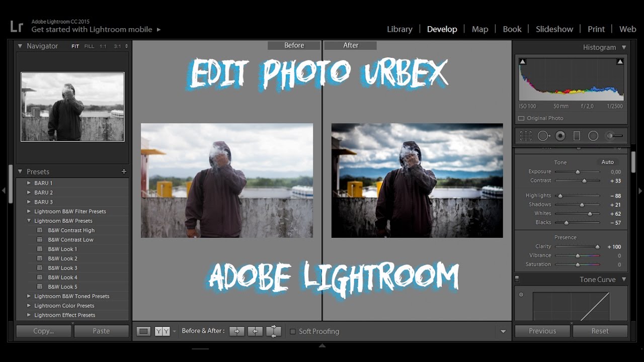Screen dimensions: 644x362
Task: Hide the right panel with side arrow
Action: tap(640, 191)
